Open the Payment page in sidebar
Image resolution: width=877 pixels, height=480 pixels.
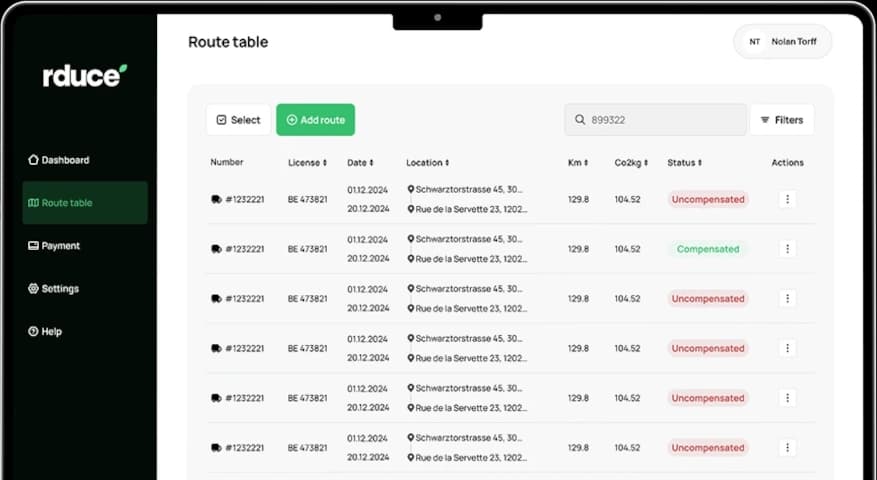click(x=54, y=246)
